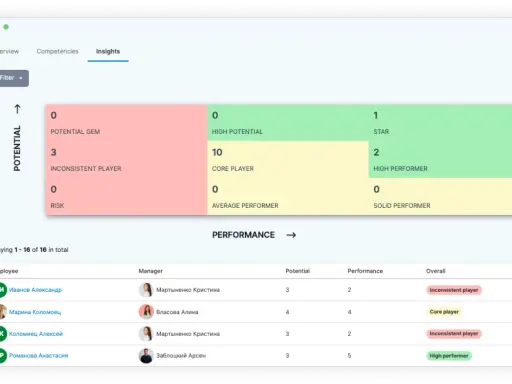Image resolution: width=512 pixels, height=384 pixels.
Task: Open the partially visible Overview tab
Action: [x=9, y=51]
